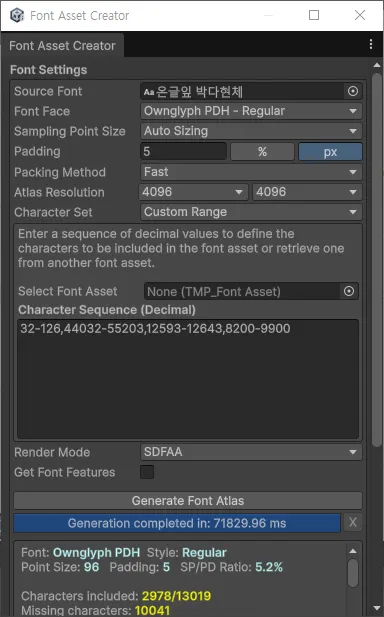This screenshot has width=384, height=617.
Task: Click the Missing characters 10041 value
Action: tap(152, 610)
